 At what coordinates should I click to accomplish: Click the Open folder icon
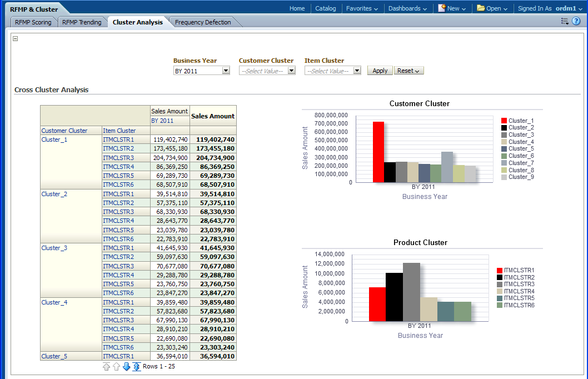(x=481, y=8)
